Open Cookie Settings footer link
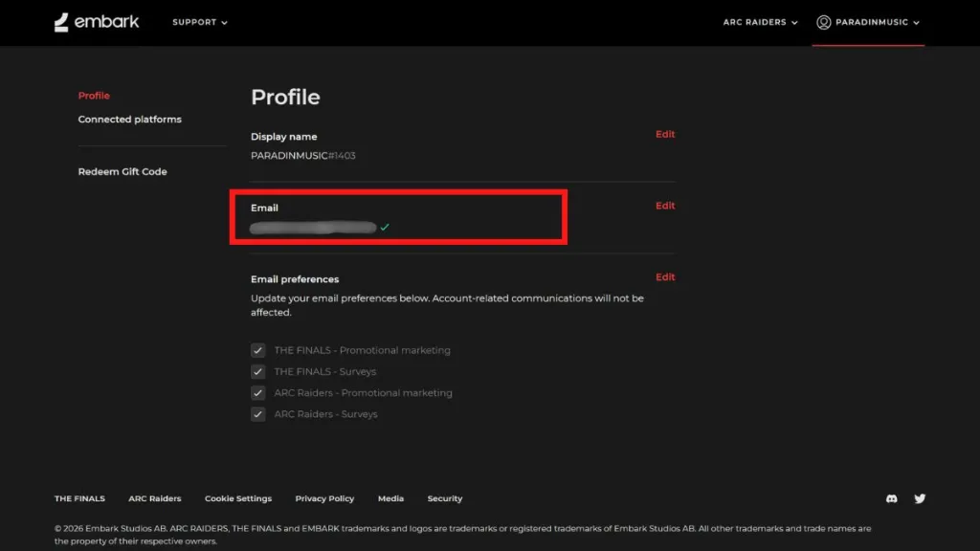This screenshot has height=551, width=980. tap(238, 498)
